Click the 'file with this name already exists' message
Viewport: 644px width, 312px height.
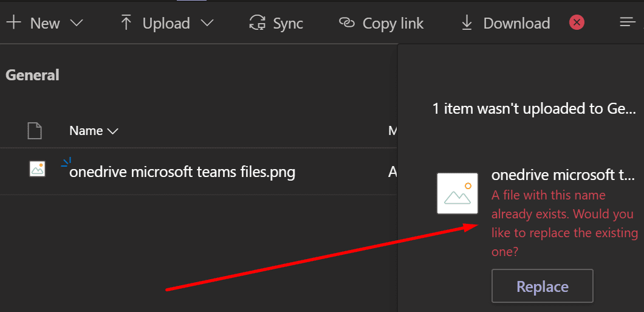[565, 223]
